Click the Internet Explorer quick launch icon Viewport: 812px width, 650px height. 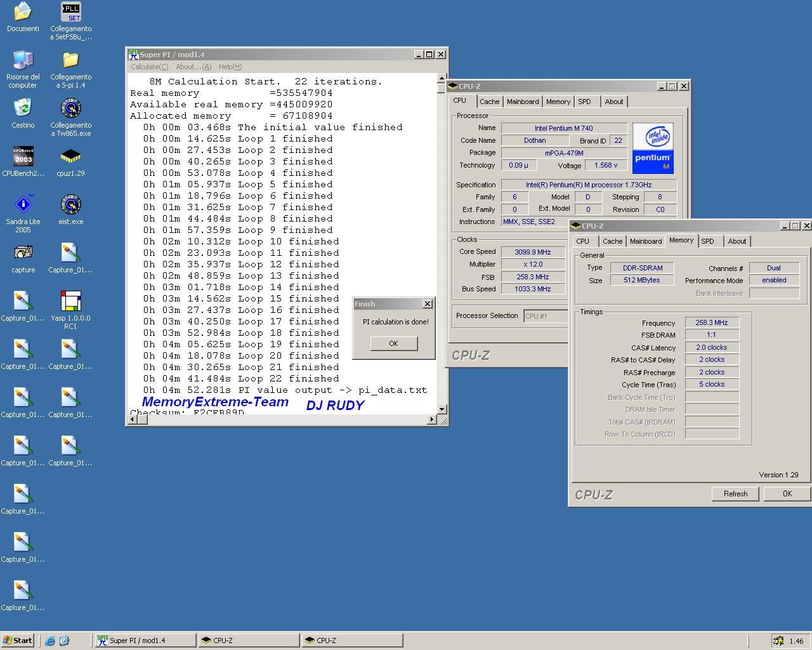(x=50, y=640)
